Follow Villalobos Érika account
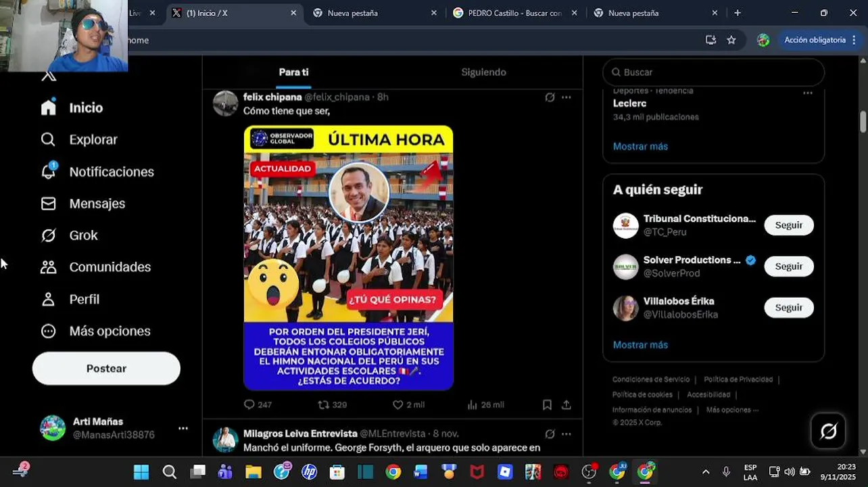 coord(789,308)
